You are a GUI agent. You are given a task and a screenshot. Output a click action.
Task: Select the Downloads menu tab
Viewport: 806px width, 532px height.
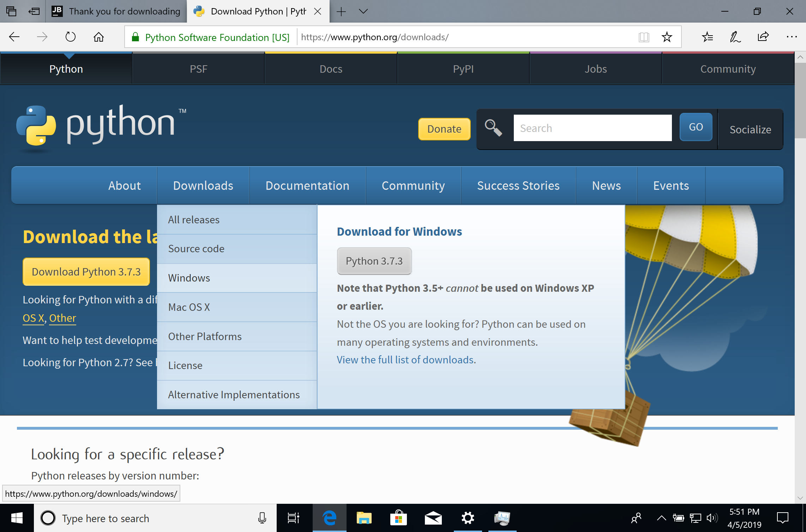pos(203,185)
